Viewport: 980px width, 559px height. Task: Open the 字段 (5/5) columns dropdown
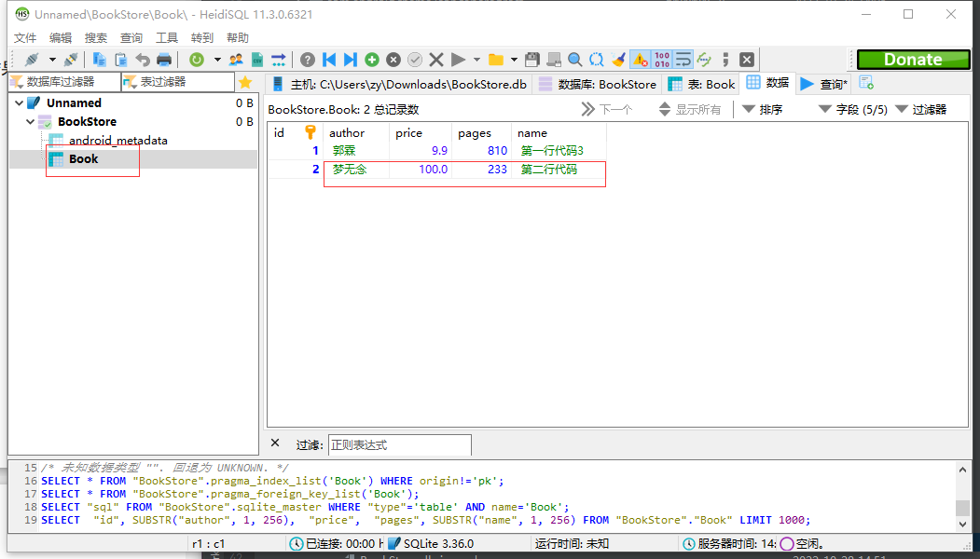click(852, 109)
